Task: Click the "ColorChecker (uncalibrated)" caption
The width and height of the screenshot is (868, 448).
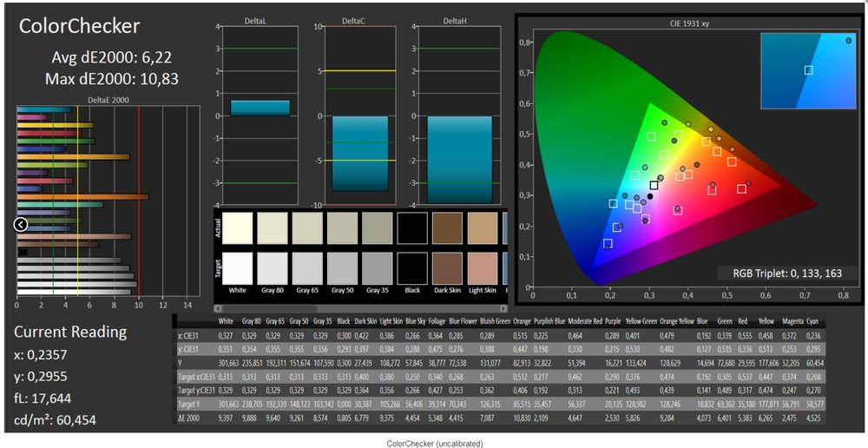Action: [x=434, y=444]
